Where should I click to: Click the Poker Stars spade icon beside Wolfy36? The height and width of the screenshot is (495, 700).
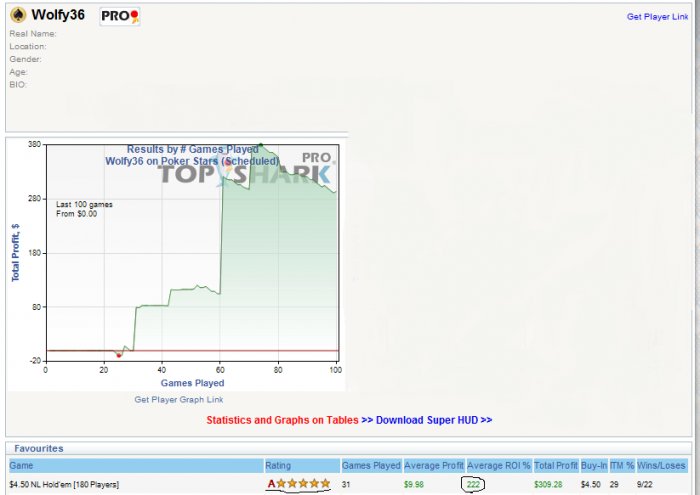[18, 15]
